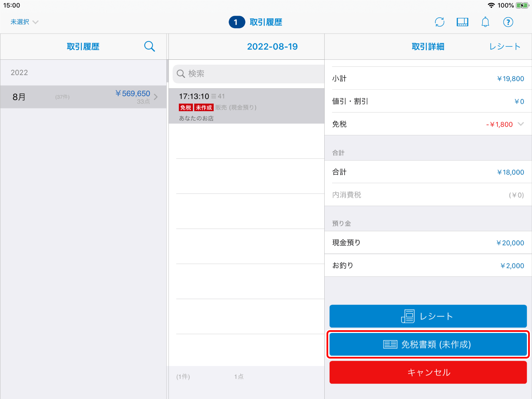Open the help question mark icon
Screen dimensions: 532x399
click(x=508, y=22)
